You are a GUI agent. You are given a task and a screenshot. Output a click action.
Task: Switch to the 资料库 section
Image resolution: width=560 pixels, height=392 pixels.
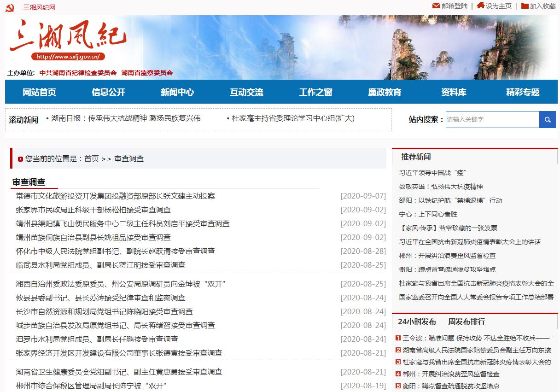click(x=453, y=92)
